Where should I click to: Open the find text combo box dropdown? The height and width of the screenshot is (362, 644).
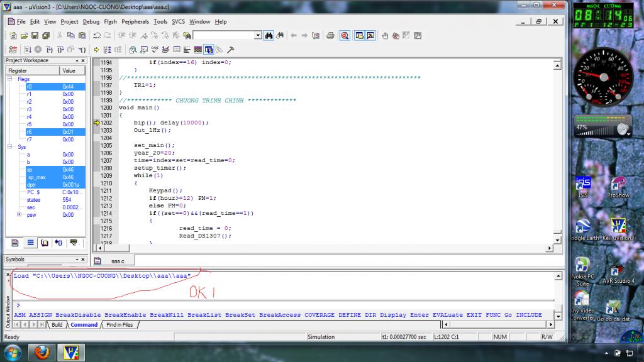(258, 36)
